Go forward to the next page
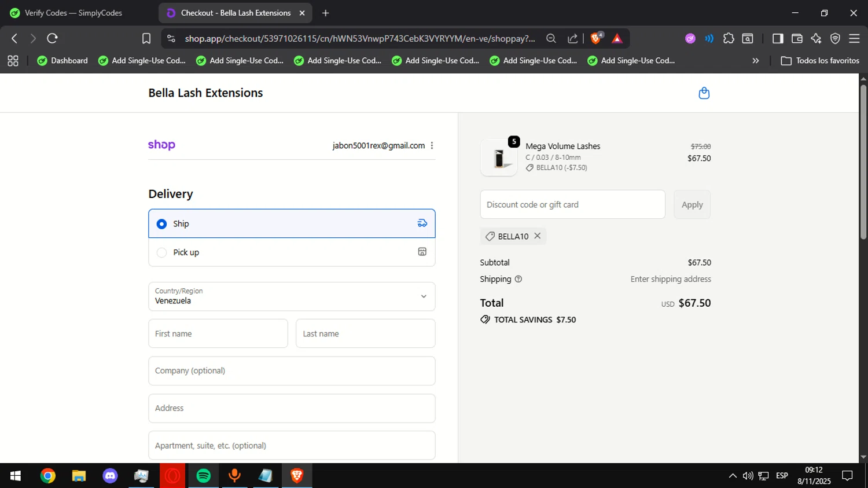 (33, 39)
